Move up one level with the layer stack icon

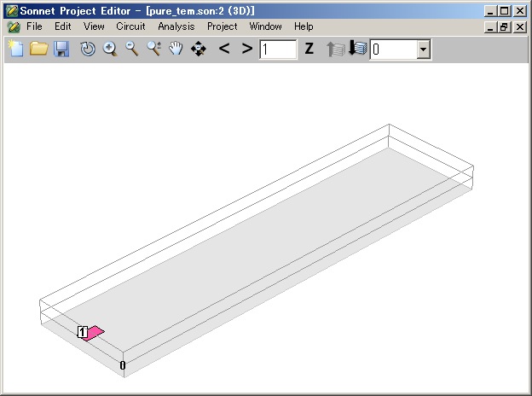336,49
